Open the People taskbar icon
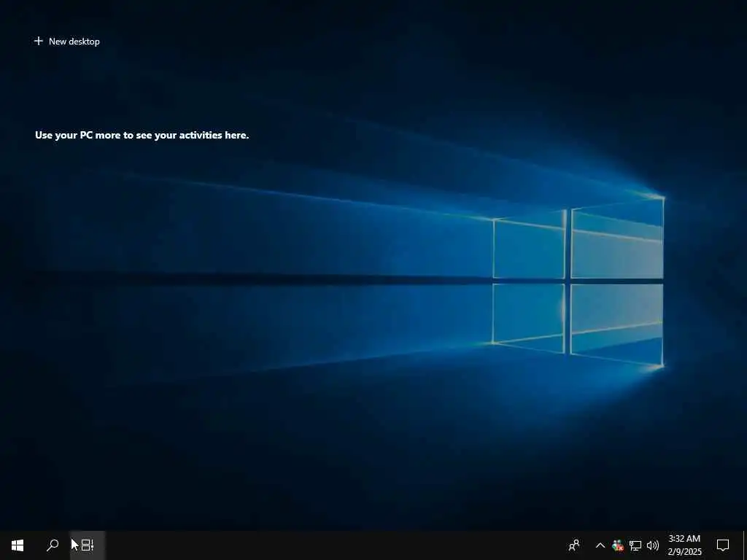The width and height of the screenshot is (747, 560). coord(575,545)
